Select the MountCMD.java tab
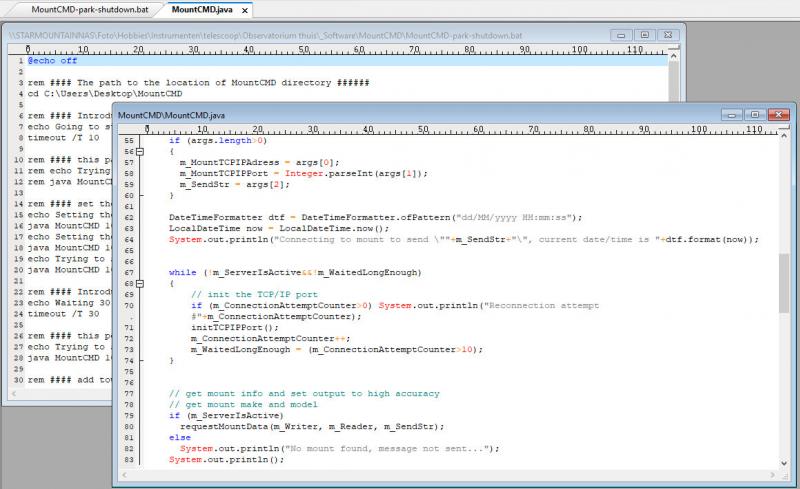800x489 pixels. coord(200,10)
